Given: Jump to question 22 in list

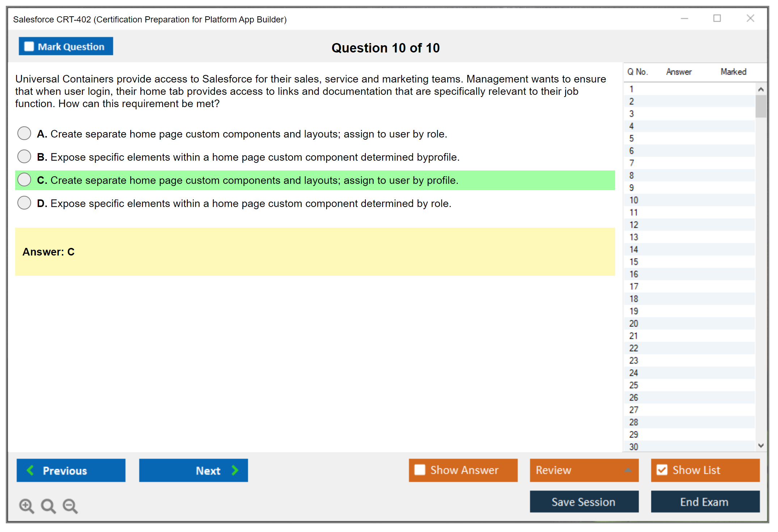Looking at the screenshot, I should (634, 348).
